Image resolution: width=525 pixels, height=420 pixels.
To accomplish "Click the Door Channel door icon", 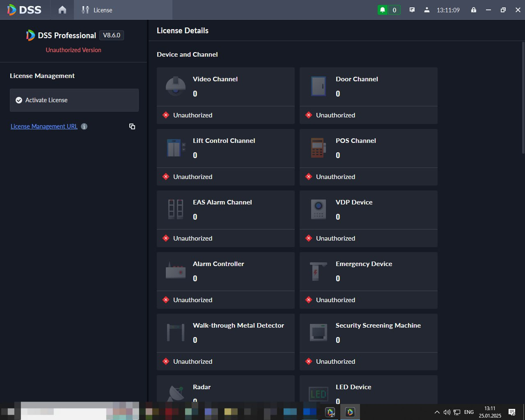I will 319,86.
